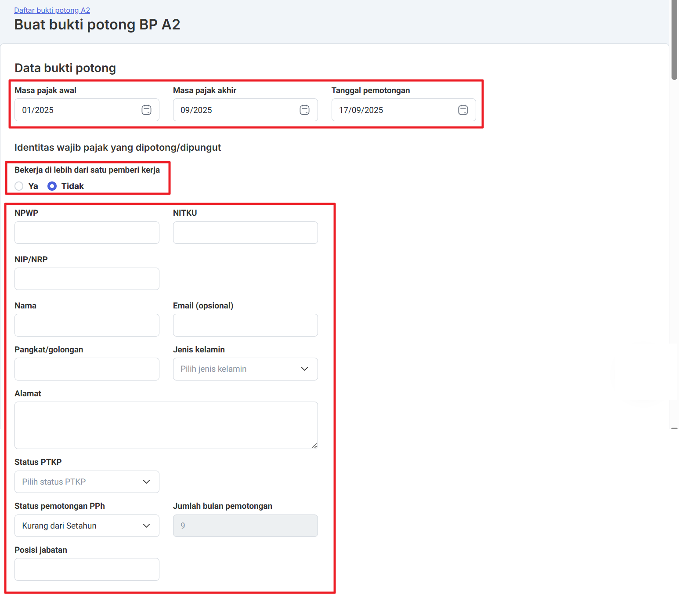Click the NPWP input field

87,232
